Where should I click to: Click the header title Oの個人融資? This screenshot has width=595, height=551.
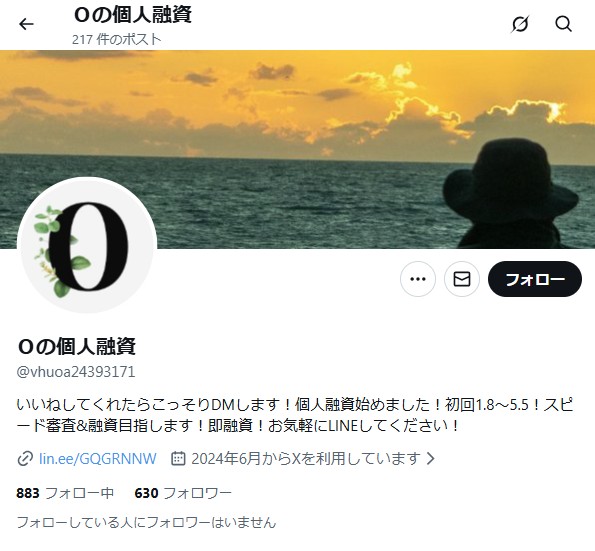[x=132, y=15]
